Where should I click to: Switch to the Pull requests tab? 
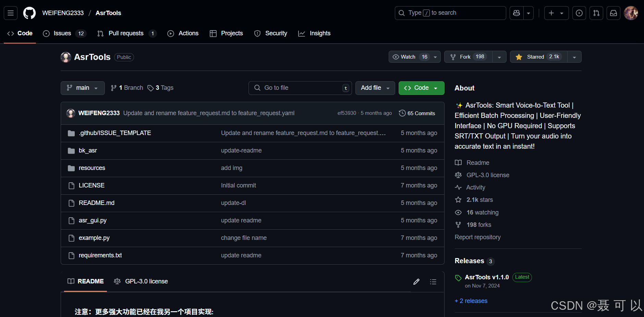(127, 33)
